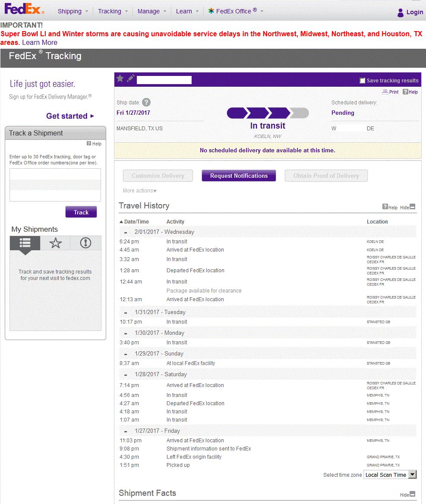The height and width of the screenshot is (504, 426).
Task: Click the Print printer icon
Action: pyautogui.click(x=385, y=92)
